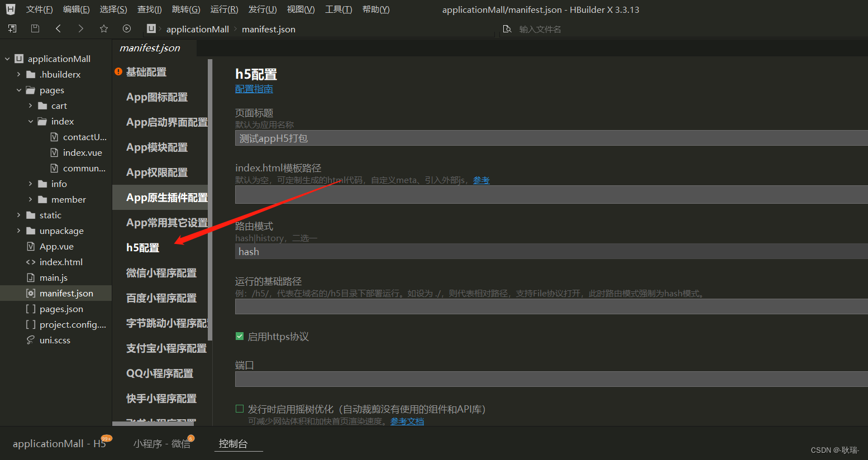Open the 发行(U) menu

tap(262, 9)
